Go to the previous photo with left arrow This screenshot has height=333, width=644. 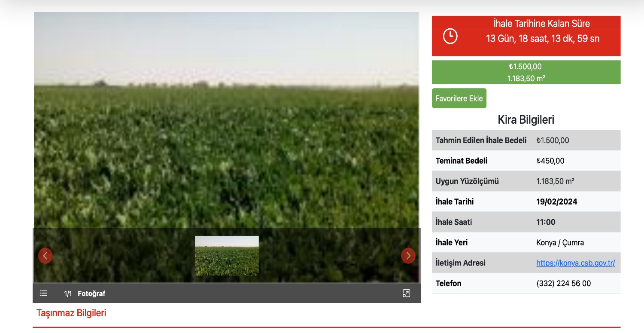46,256
